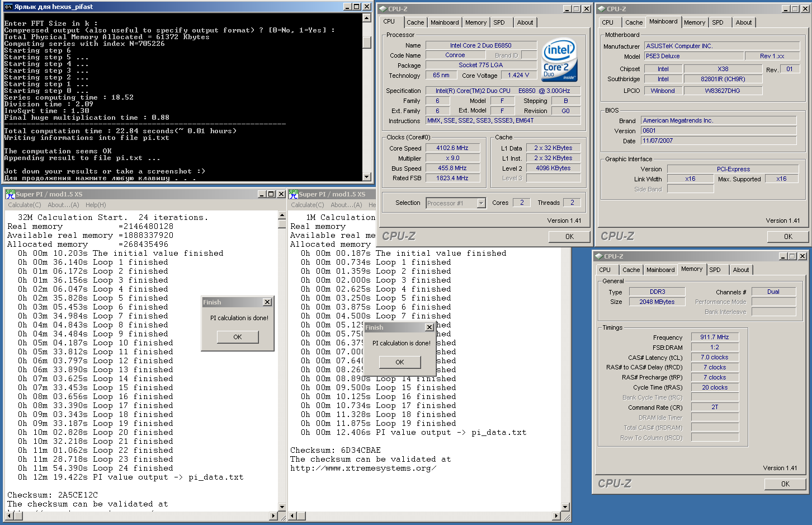Viewport: 812px width, 525px height.
Task: Click the Intel Core 2 Duo logo
Action: click(x=560, y=60)
